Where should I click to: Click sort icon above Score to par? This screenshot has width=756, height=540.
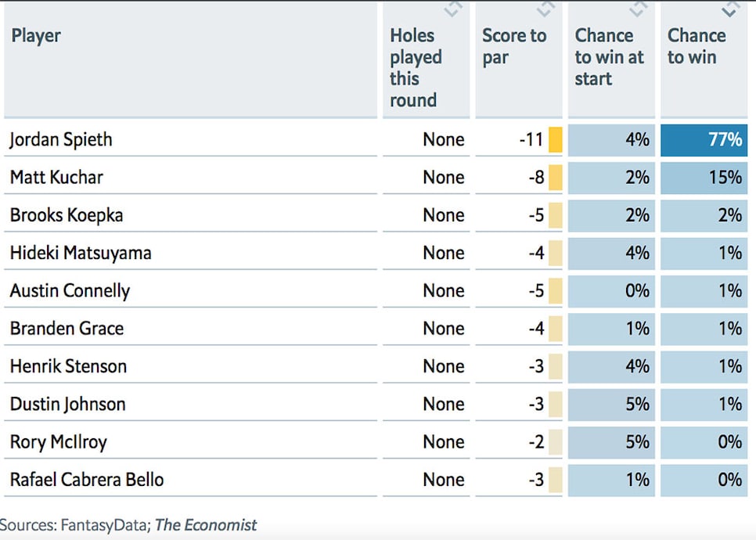tap(545, 9)
